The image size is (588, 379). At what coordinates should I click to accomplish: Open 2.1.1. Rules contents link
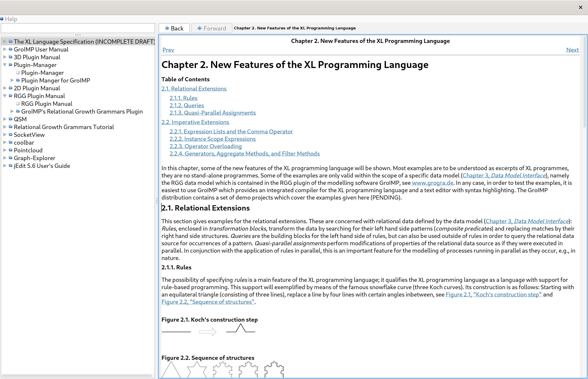[x=183, y=98]
